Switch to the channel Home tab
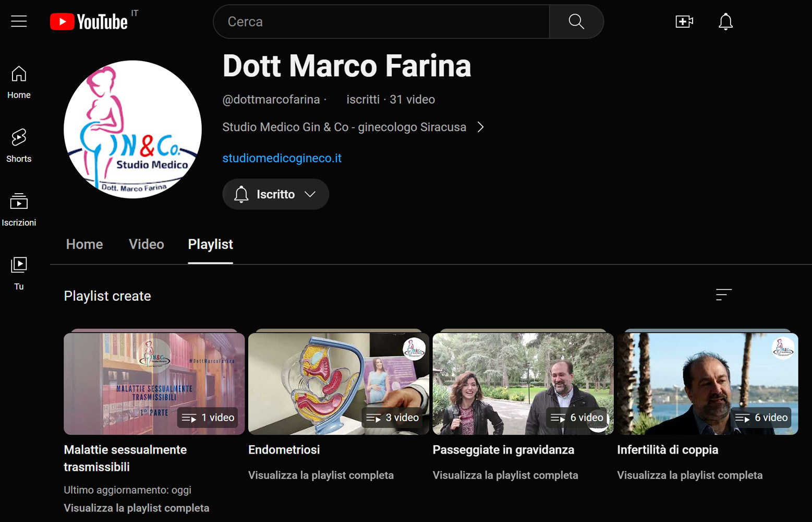812x522 pixels. tap(84, 244)
